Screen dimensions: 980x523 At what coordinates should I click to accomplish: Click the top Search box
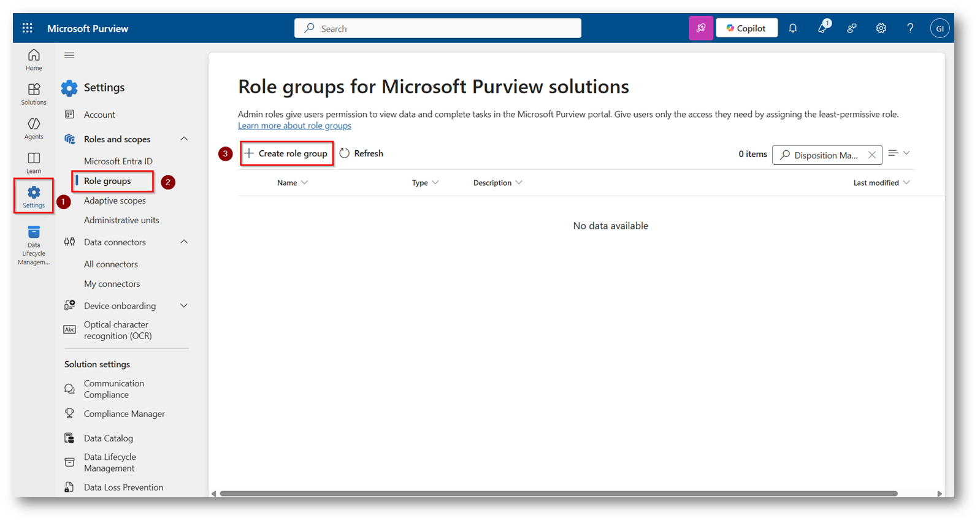point(438,28)
